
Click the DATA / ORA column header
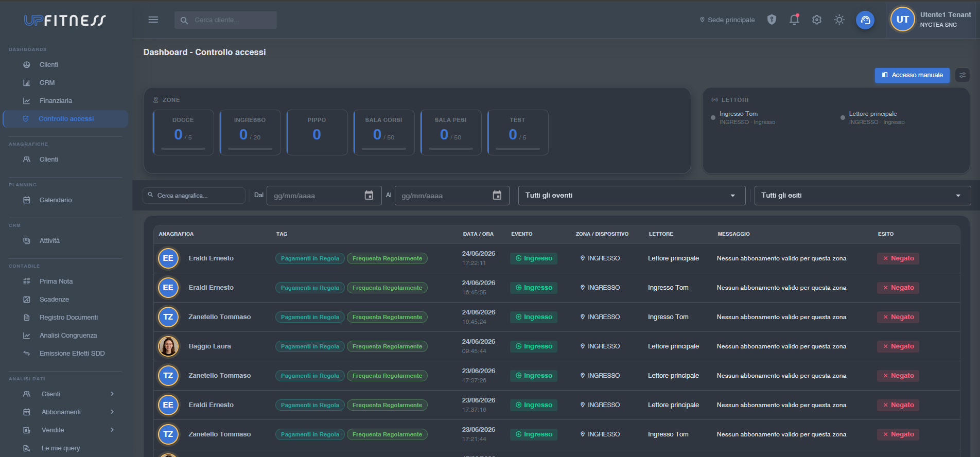tap(478, 234)
